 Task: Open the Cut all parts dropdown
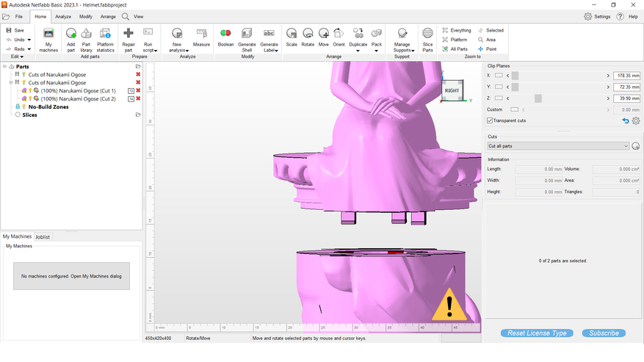click(x=558, y=146)
